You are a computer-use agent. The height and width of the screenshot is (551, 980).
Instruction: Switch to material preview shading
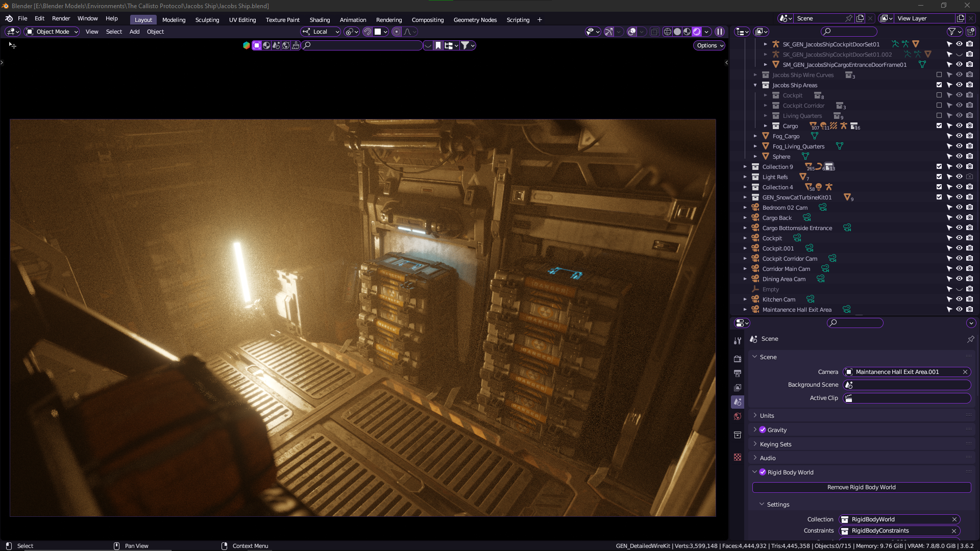pos(687,32)
